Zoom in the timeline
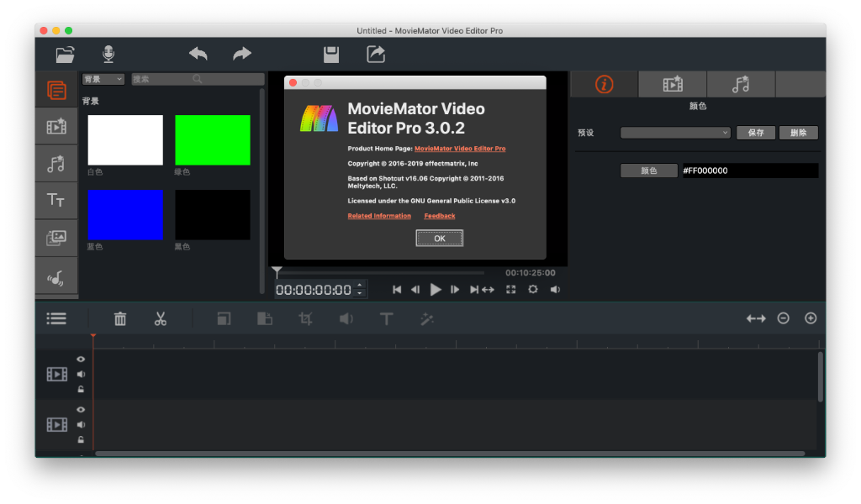The width and height of the screenshot is (861, 504). (x=811, y=318)
